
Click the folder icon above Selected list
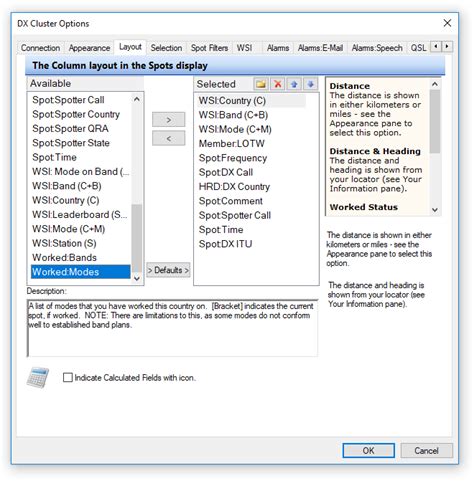(x=261, y=84)
